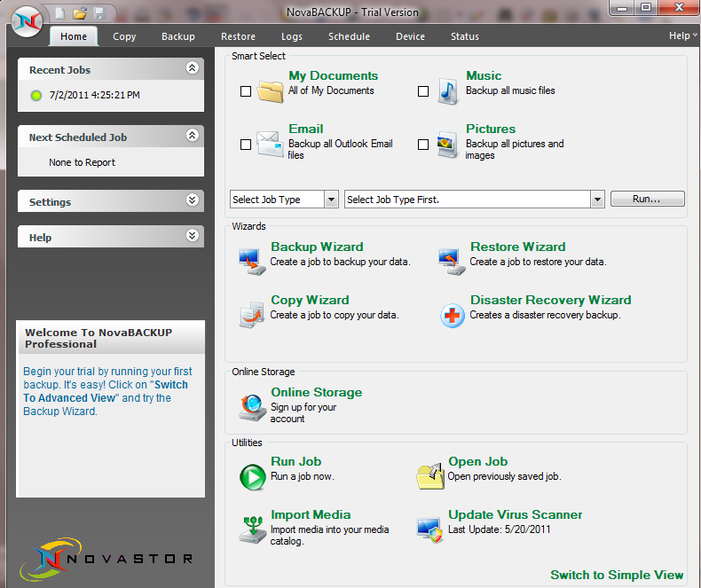The height and width of the screenshot is (588, 701).
Task: Click the Open Job folder icon
Action: (x=430, y=475)
